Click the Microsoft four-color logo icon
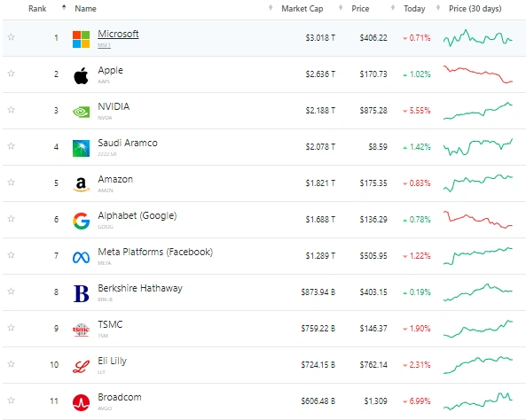 [x=82, y=39]
